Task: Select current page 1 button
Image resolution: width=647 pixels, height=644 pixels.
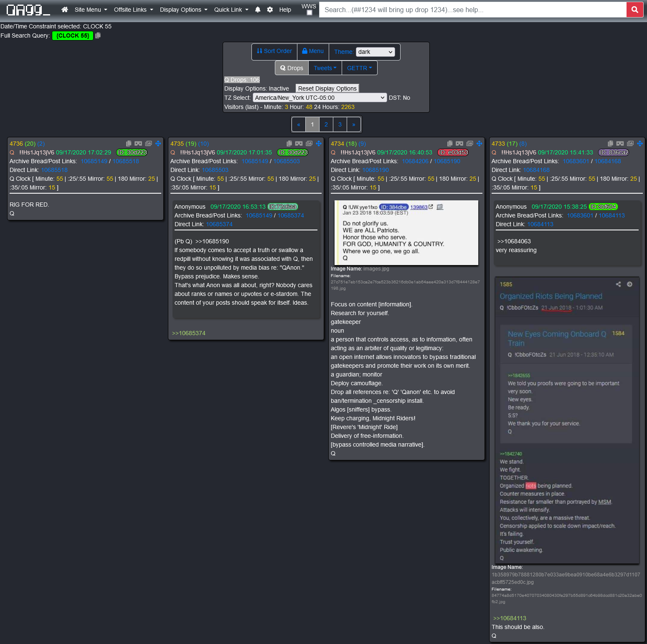Action: [312, 124]
